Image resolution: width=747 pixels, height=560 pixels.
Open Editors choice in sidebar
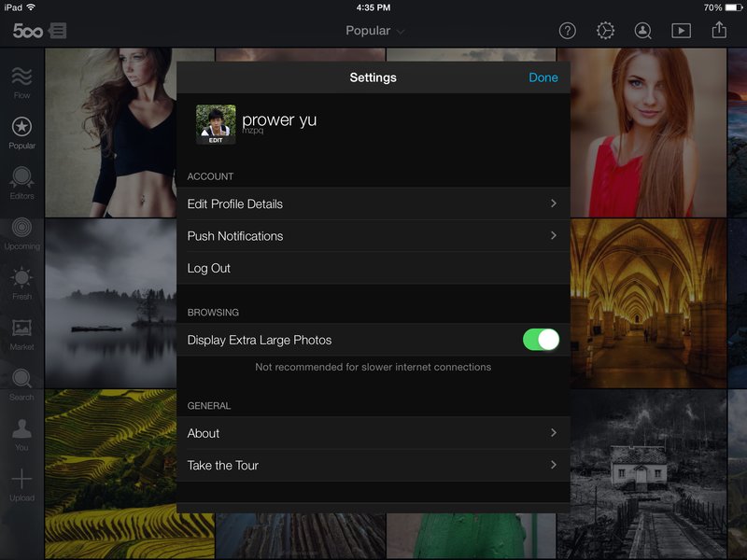(21, 176)
